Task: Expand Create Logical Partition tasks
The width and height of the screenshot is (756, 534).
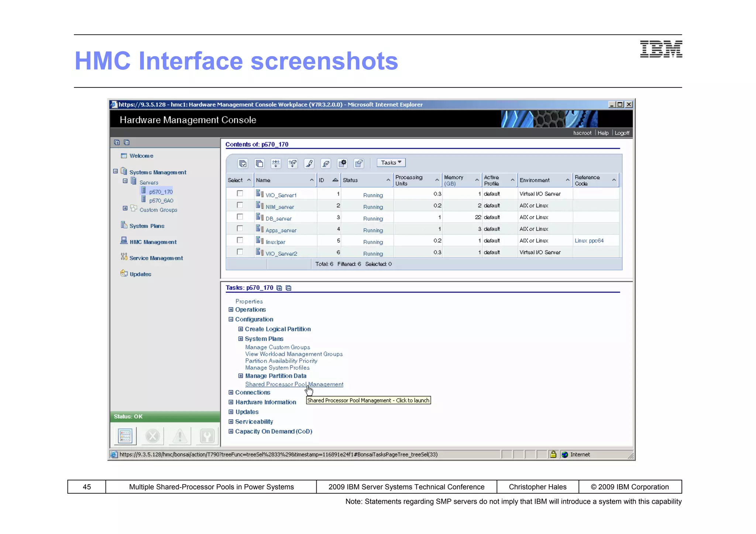Action: [x=241, y=329]
